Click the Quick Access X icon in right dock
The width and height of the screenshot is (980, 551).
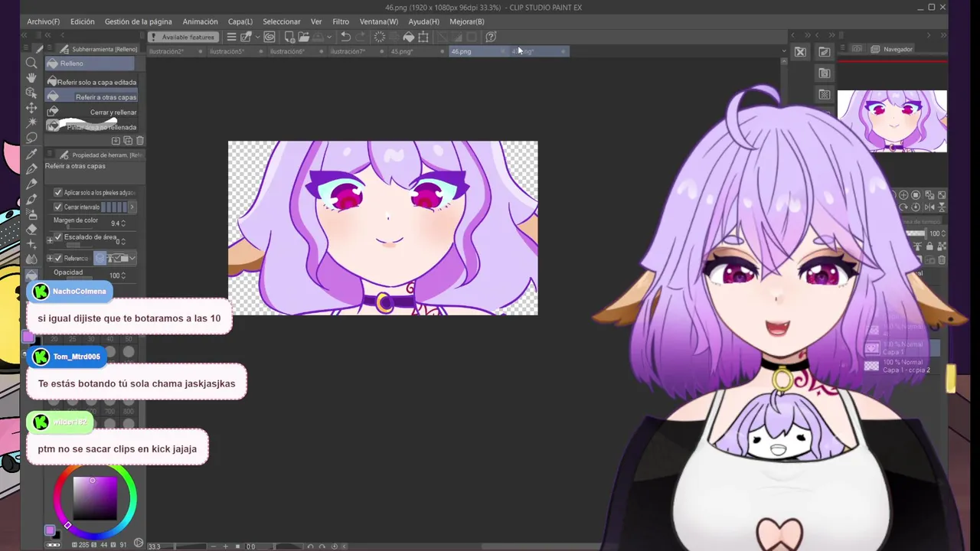pos(800,52)
